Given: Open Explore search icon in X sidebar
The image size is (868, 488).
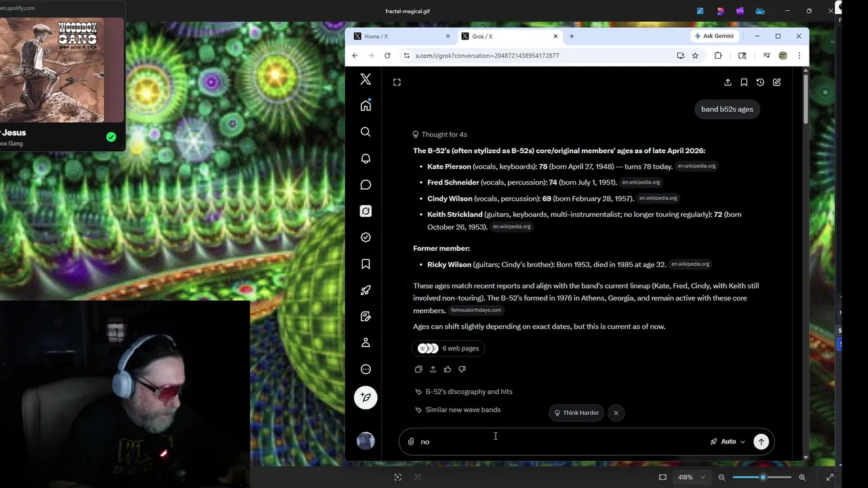Looking at the screenshot, I should point(366,132).
